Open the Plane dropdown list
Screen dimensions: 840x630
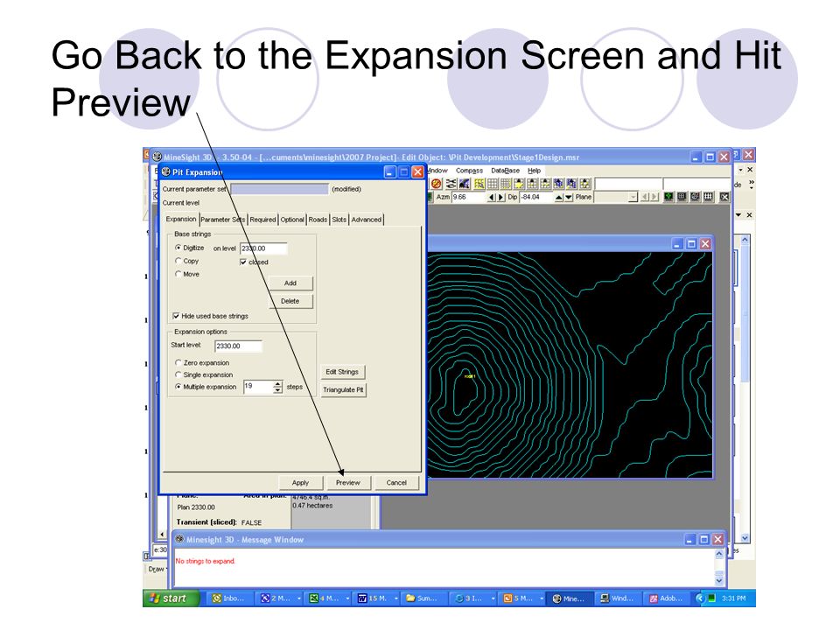tap(632, 197)
